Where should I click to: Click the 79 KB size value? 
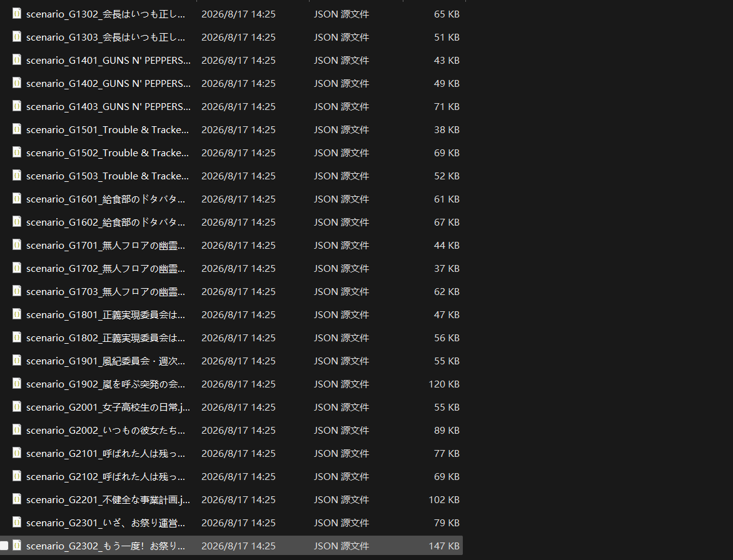447,522
